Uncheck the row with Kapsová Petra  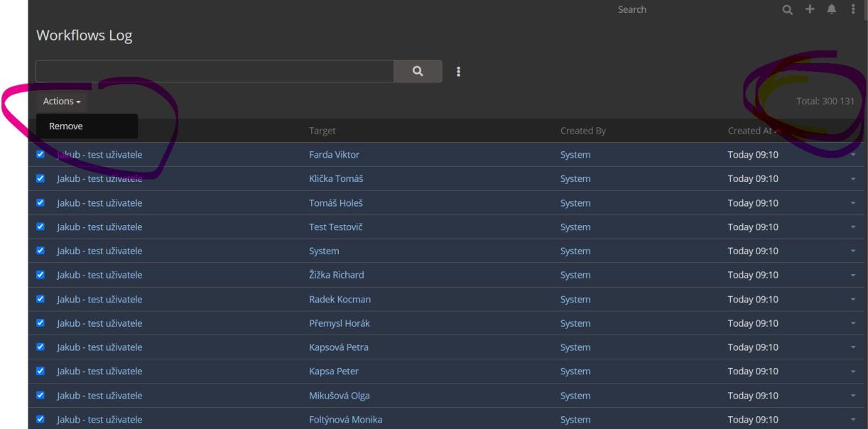tap(40, 347)
